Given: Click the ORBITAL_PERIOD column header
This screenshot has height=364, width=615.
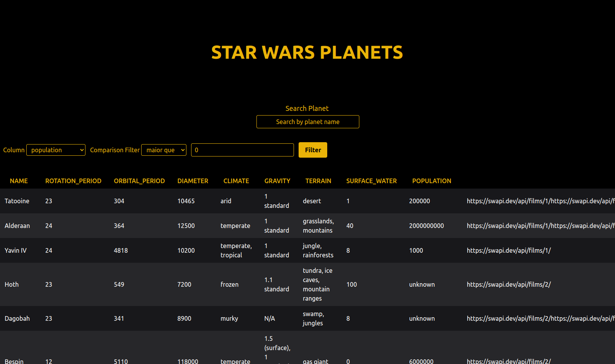Looking at the screenshot, I should click(139, 181).
